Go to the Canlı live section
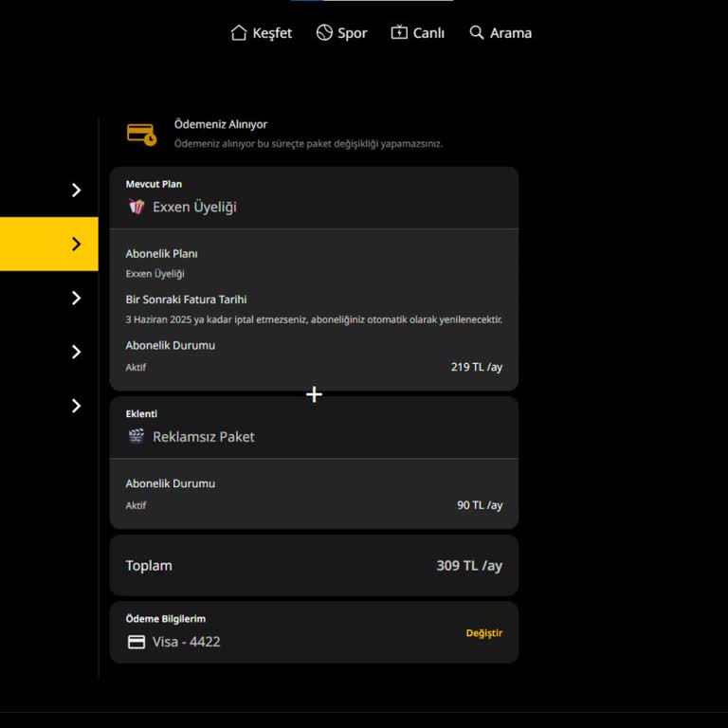The width and height of the screenshot is (728, 728). click(x=418, y=33)
